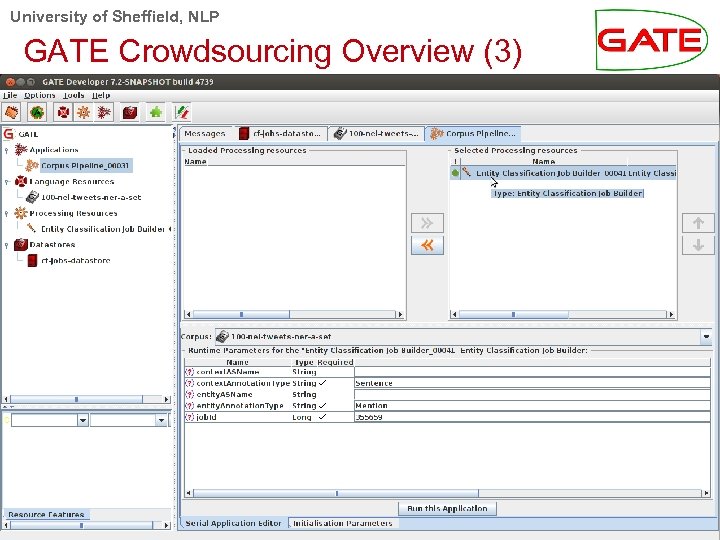Remove resource with left double-arrow button
The height and width of the screenshot is (540, 720).
tap(427, 245)
